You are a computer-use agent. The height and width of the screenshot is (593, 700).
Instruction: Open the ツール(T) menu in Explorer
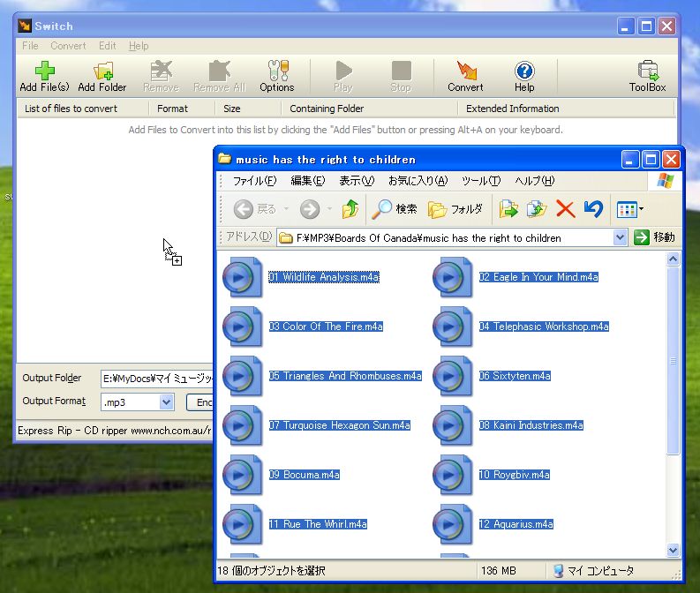pos(481,181)
